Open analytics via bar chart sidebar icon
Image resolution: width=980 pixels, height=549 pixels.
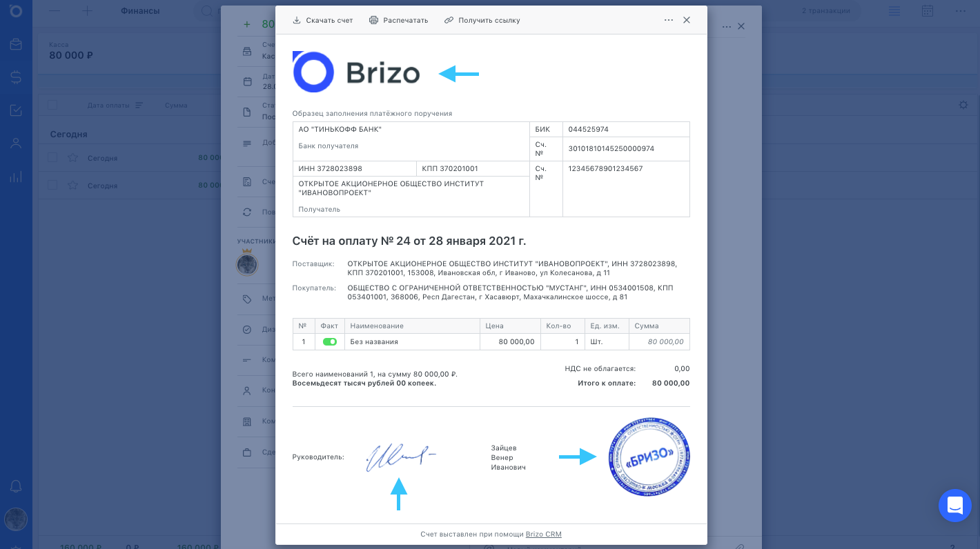(x=16, y=177)
